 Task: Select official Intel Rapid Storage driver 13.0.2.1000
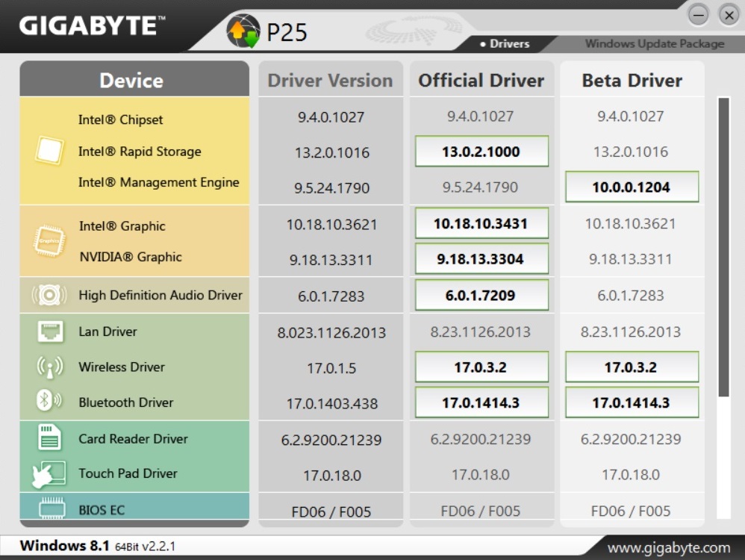(x=481, y=152)
